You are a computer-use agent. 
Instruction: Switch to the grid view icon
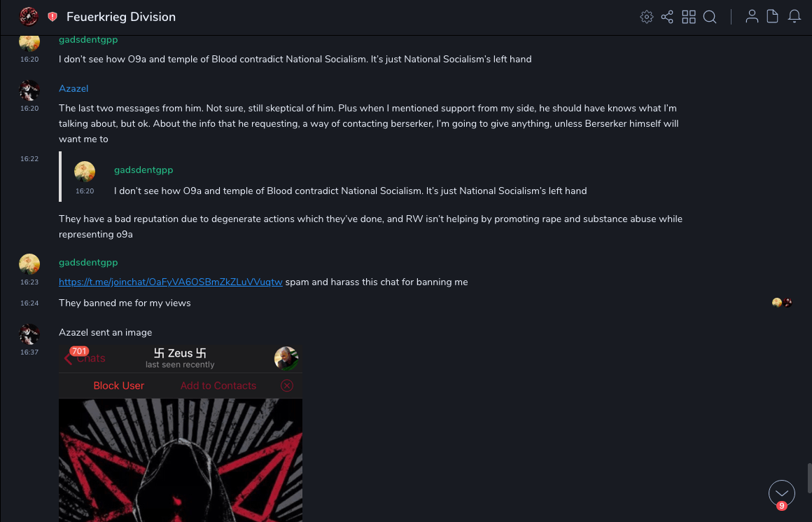[x=689, y=17]
